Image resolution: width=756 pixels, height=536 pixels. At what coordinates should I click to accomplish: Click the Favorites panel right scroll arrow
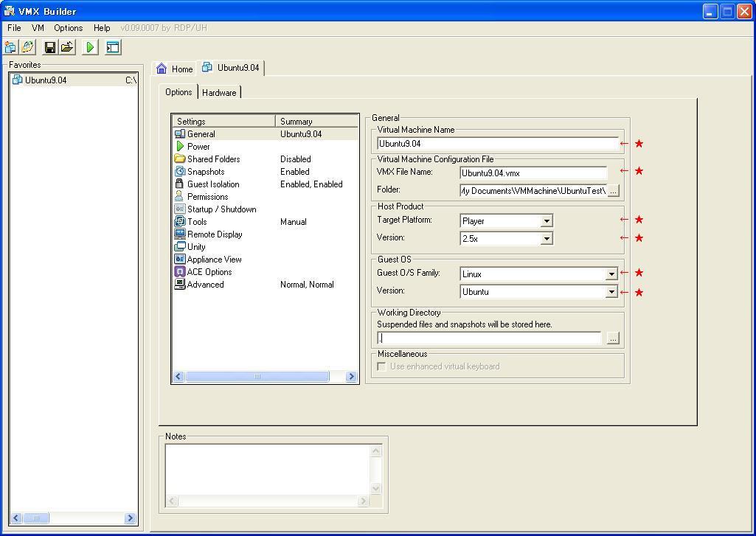pos(130,518)
